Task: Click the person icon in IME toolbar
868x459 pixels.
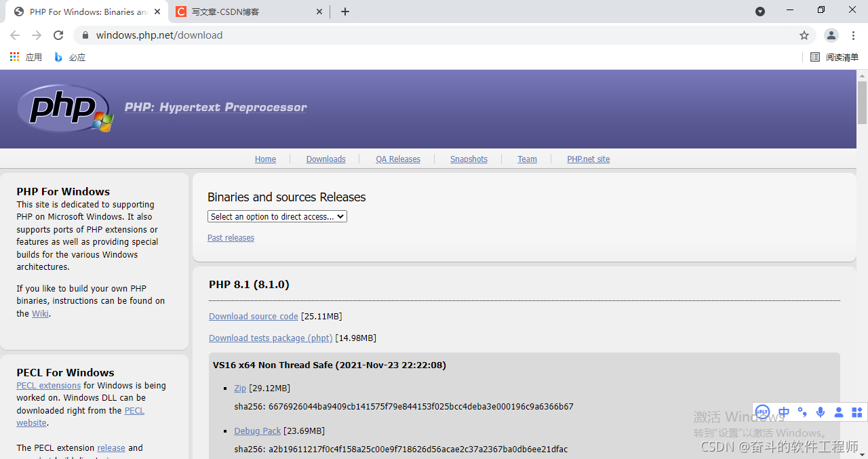Action: [x=839, y=412]
